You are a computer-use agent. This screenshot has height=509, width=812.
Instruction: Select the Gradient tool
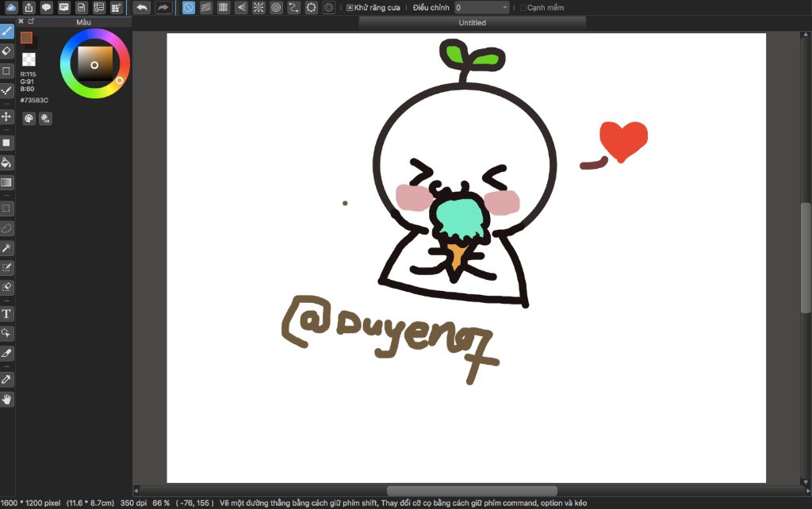pos(6,182)
